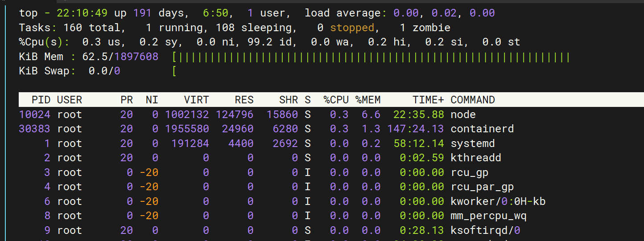Click the green KiB Mem usage bar
The width and height of the screenshot is (644, 241).
tap(371, 57)
